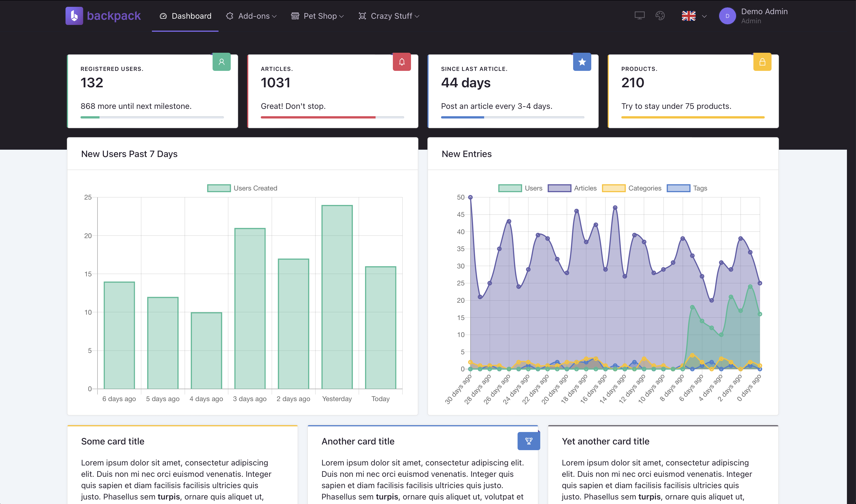Click the Add-ons dropdown chevron
The height and width of the screenshot is (504, 856).
pos(274,16)
